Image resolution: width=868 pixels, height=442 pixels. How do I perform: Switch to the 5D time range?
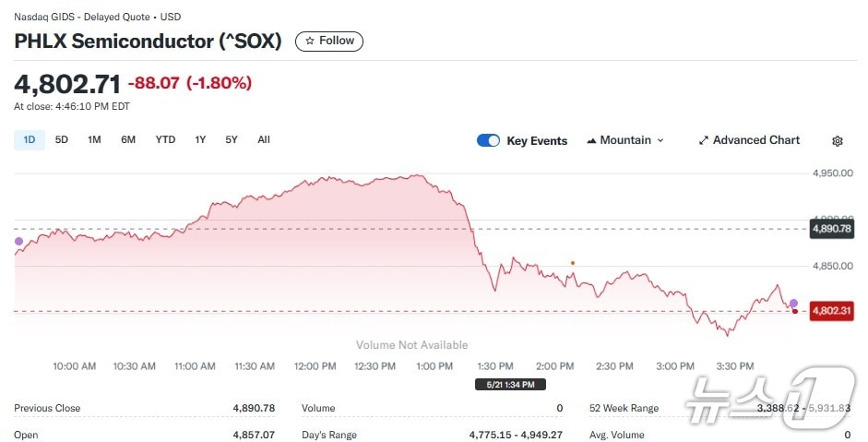tap(62, 140)
